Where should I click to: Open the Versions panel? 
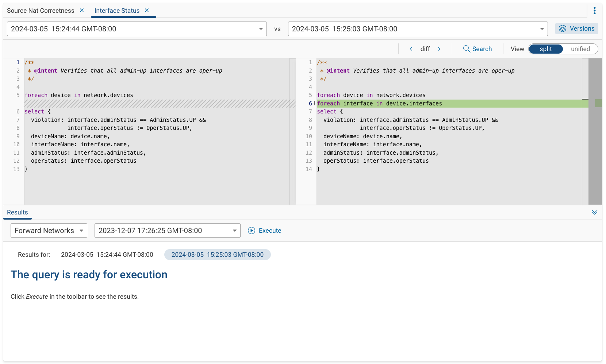point(576,28)
